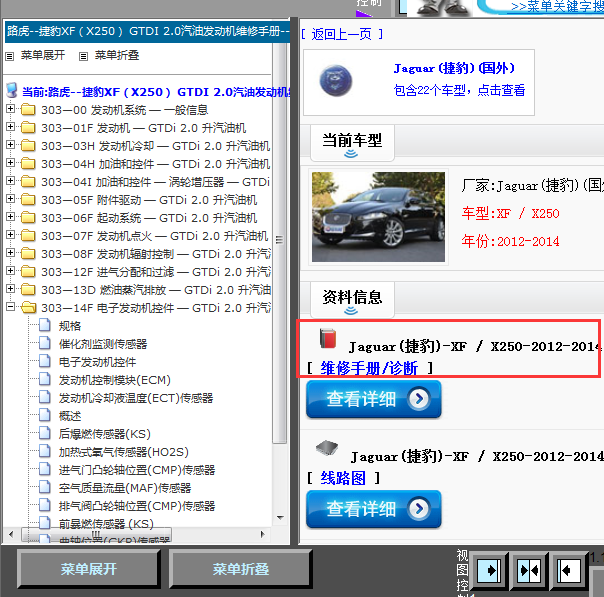
Task: Select 进气门凸轮轴位置(CMP)传感器 tree item
Action: point(137,470)
